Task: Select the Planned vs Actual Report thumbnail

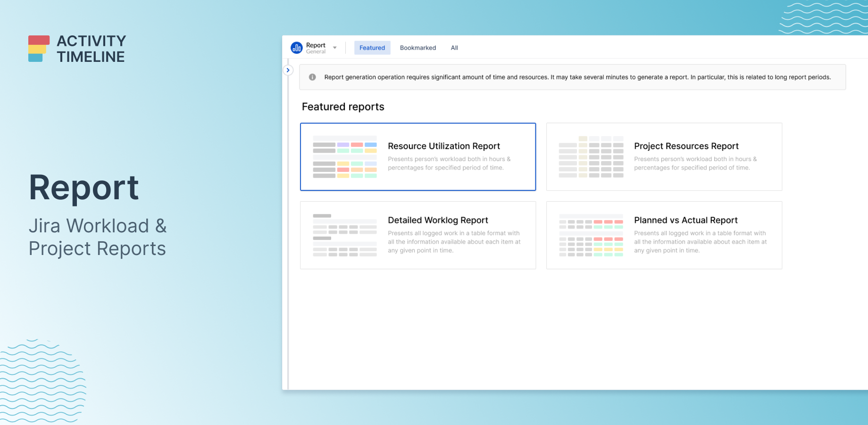Action: click(591, 235)
